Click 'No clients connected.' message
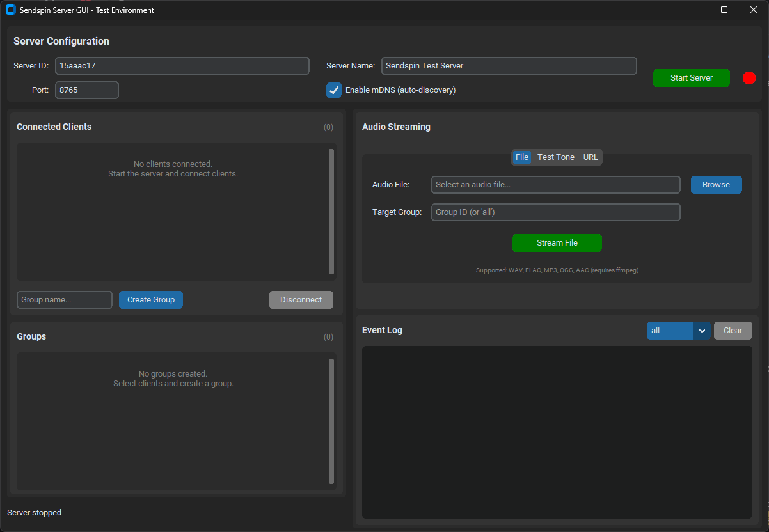This screenshot has width=769, height=532. [x=173, y=164]
